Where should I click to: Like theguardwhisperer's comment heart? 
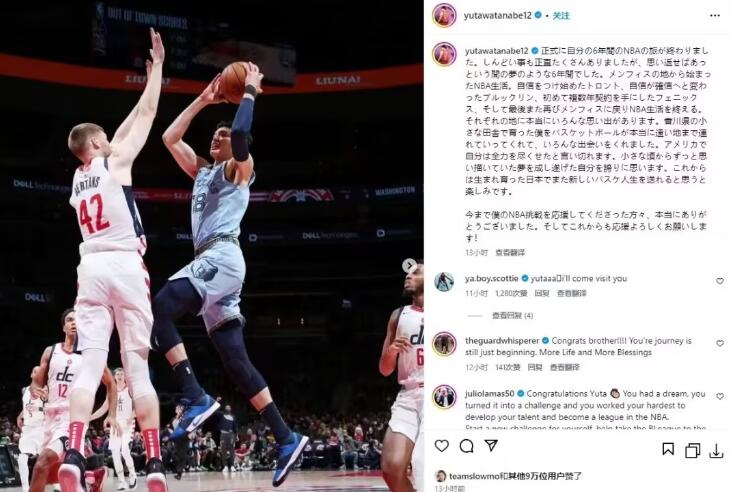click(x=720, y=343)
